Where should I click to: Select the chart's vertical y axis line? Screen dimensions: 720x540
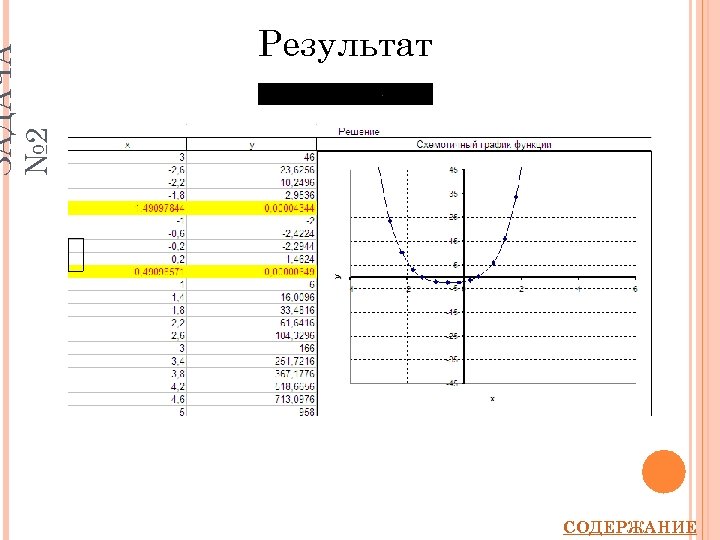click(x=464, y=276)
